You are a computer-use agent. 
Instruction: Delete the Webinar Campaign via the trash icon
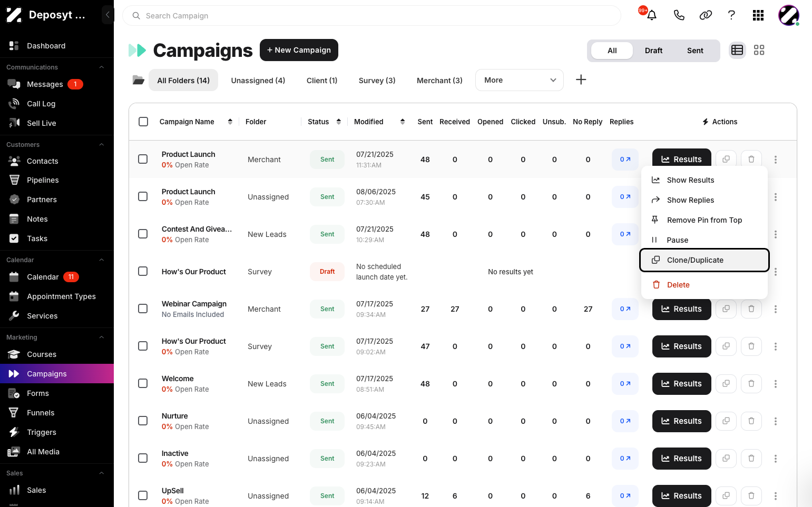click(751, 309)
